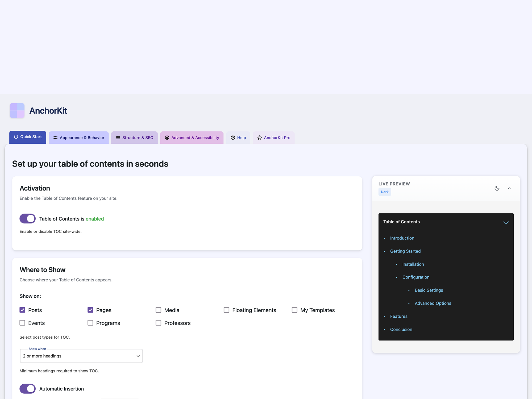
Task: Collapse the preview Table of Contents chevron
Action: point(506,222)
